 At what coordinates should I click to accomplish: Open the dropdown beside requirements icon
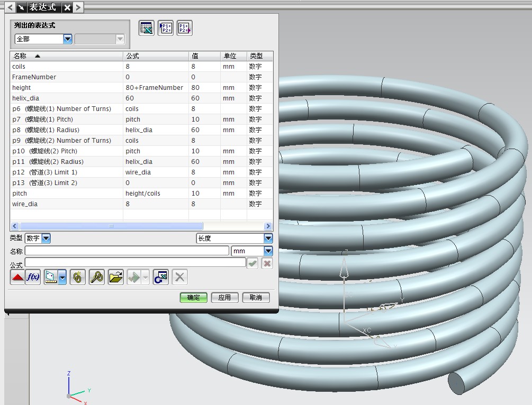[146, 277]
